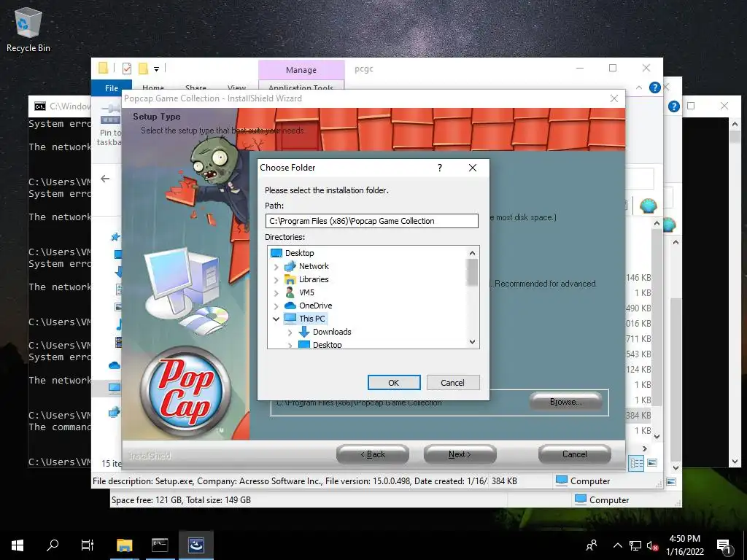
Task: Click the Network icon in the tree
Action: (290, 266)
